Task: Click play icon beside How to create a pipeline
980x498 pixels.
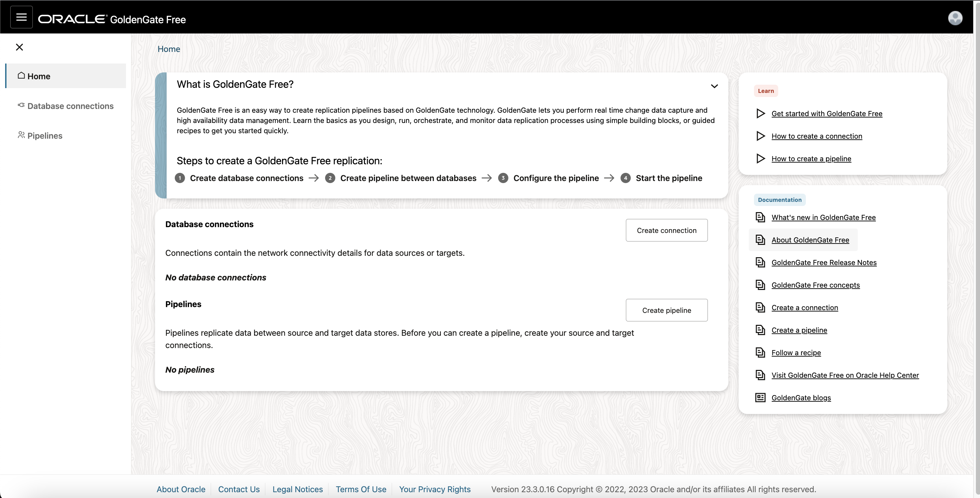Action: coord(760,158)
